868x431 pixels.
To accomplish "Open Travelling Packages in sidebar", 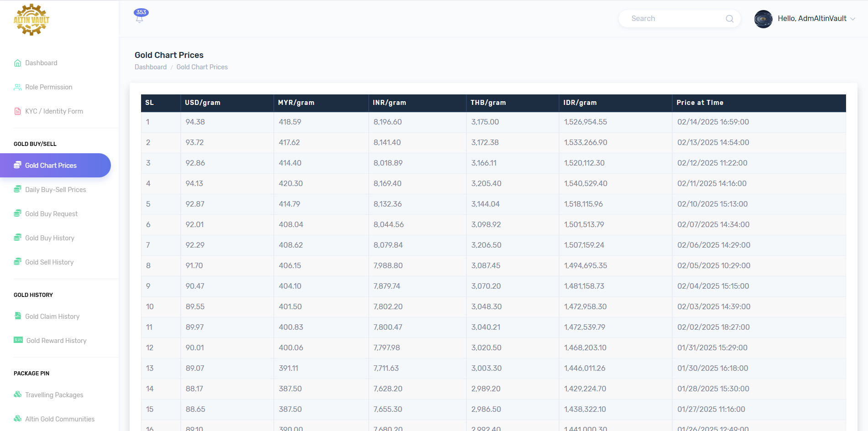I will [54, 395].
